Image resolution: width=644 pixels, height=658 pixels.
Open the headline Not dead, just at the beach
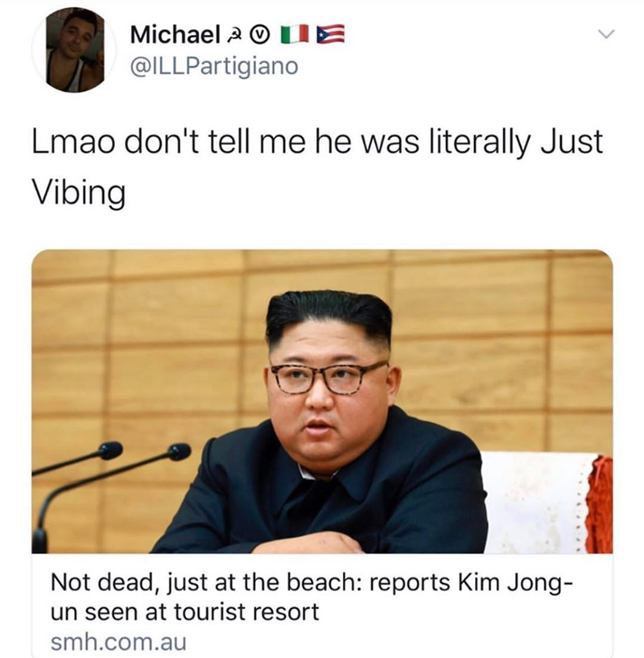point(311,596)
